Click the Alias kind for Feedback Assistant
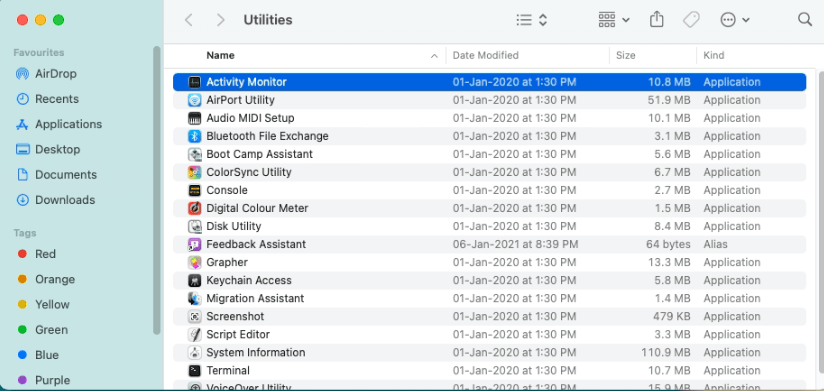824x391 pixels. (715, 244)
